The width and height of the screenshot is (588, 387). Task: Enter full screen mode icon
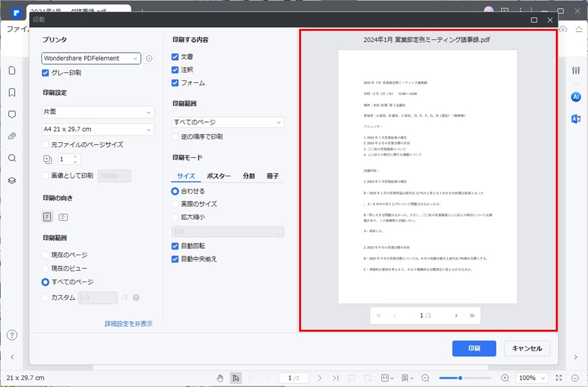tap(559, 378)
